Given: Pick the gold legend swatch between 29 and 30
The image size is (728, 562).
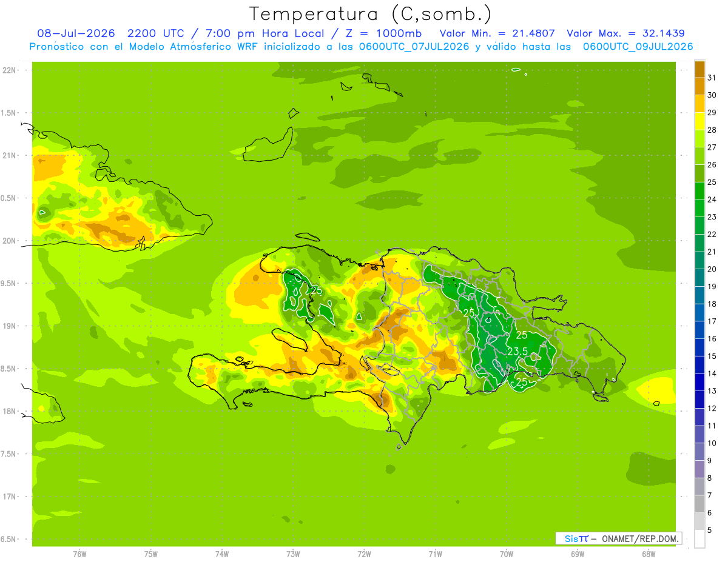Looking at the screenshot, I should (x=699, y=104).
